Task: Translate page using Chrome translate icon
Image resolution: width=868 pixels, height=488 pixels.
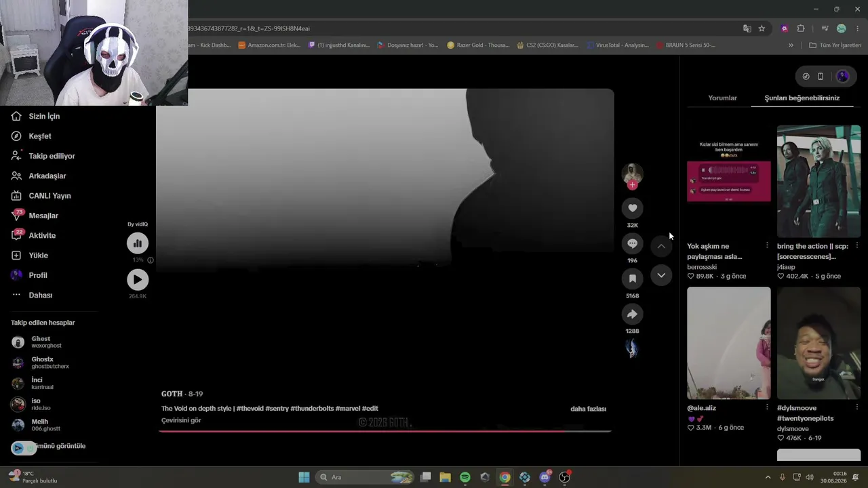Action: [747, 28]
